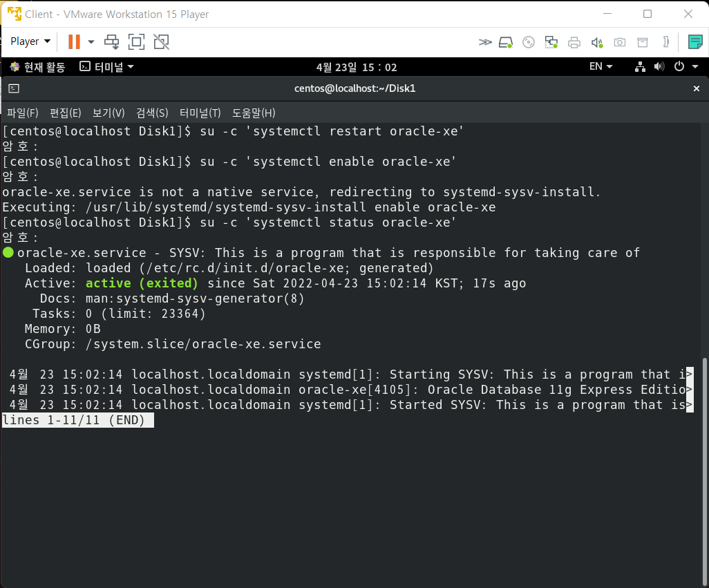Viewport: 709px width, 588px height.
Task: Click 'man:systemd-sysv-generator(8)' docs text
Action: pyautogui.click(x=195, y=298)
